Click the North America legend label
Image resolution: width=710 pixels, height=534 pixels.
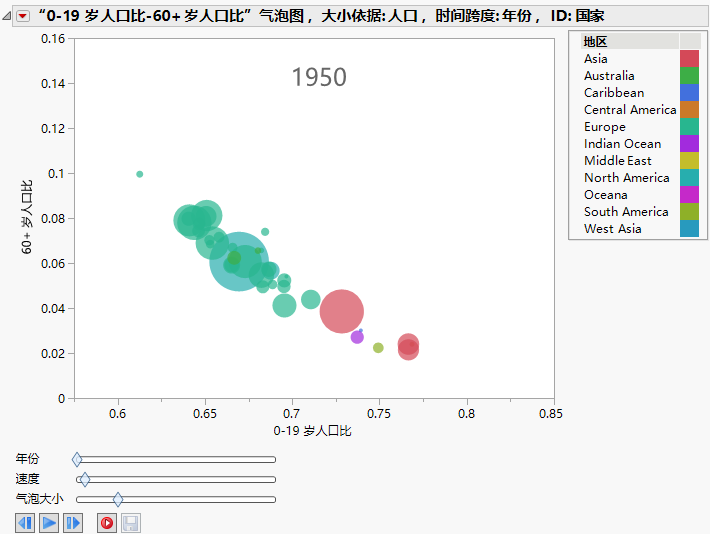pyautogui.click(x=627, y=178)
